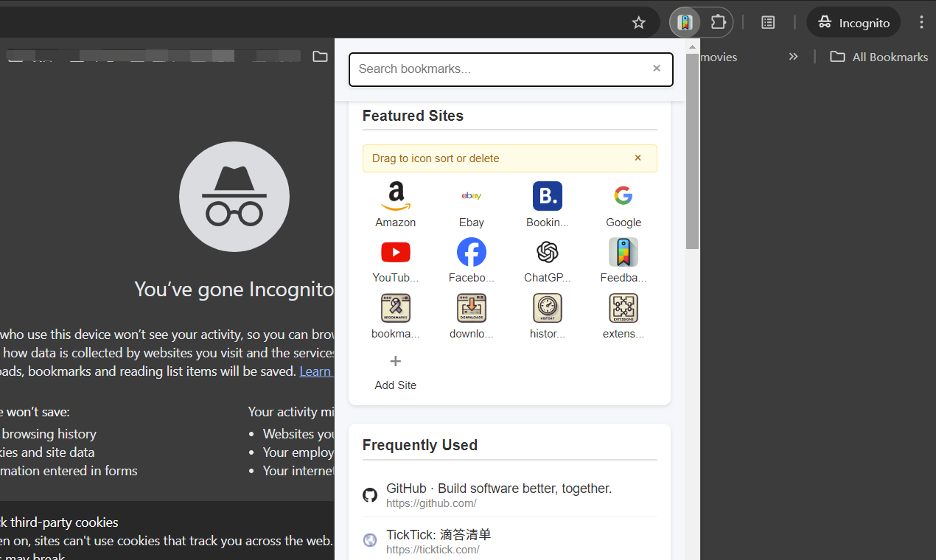Open the Facebook featured site icon
This screenshot has height=560, width=936.
point(472,252)
